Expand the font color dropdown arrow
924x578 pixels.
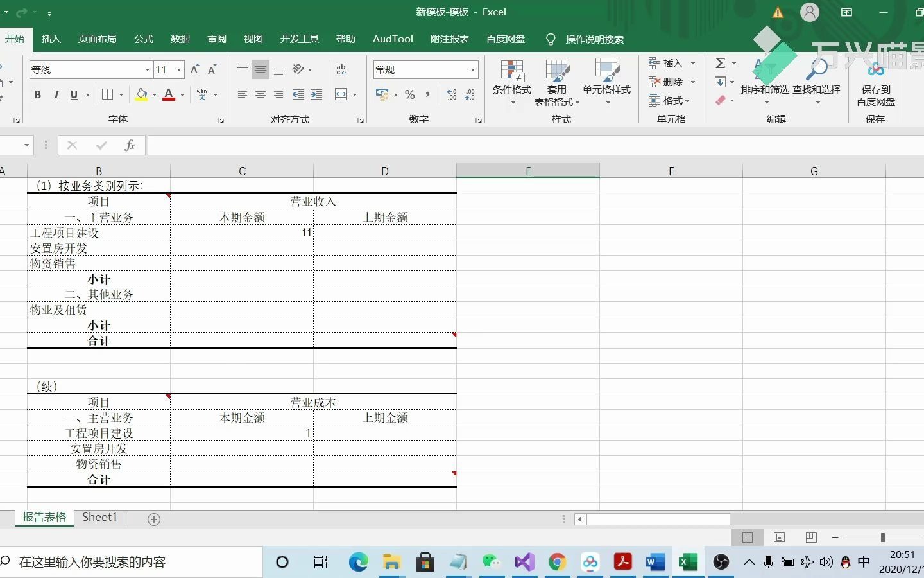point(182,94)
